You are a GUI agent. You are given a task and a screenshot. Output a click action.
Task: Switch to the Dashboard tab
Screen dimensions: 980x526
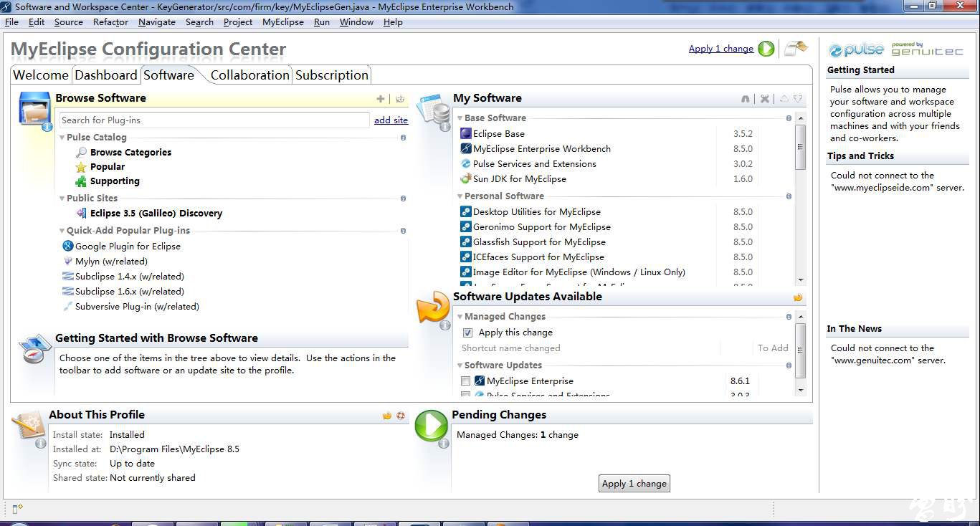[x=106, y=75]
